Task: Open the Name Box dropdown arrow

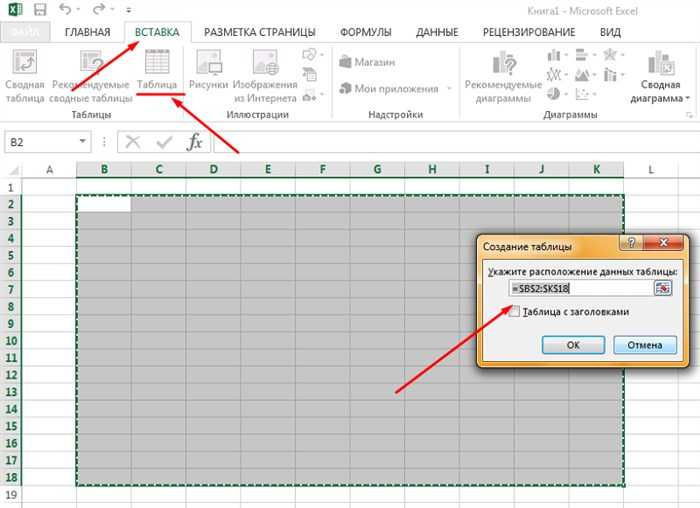Action: [x=83, y=142]
